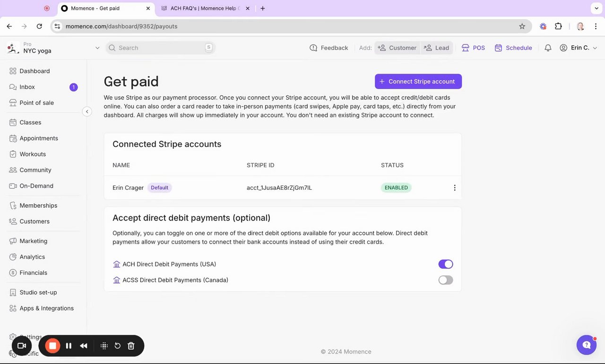
Task: Toggle the recorder camera button
Action: tap(21, 346)
